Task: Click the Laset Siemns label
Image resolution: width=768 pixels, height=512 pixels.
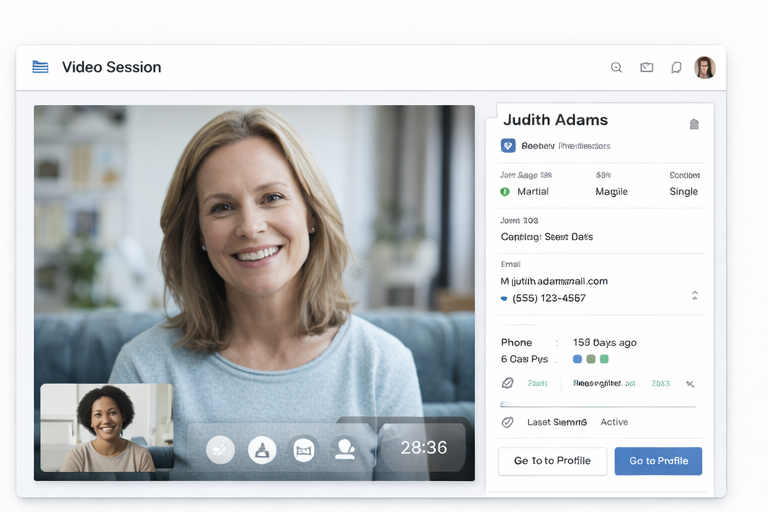Action: 557,422
